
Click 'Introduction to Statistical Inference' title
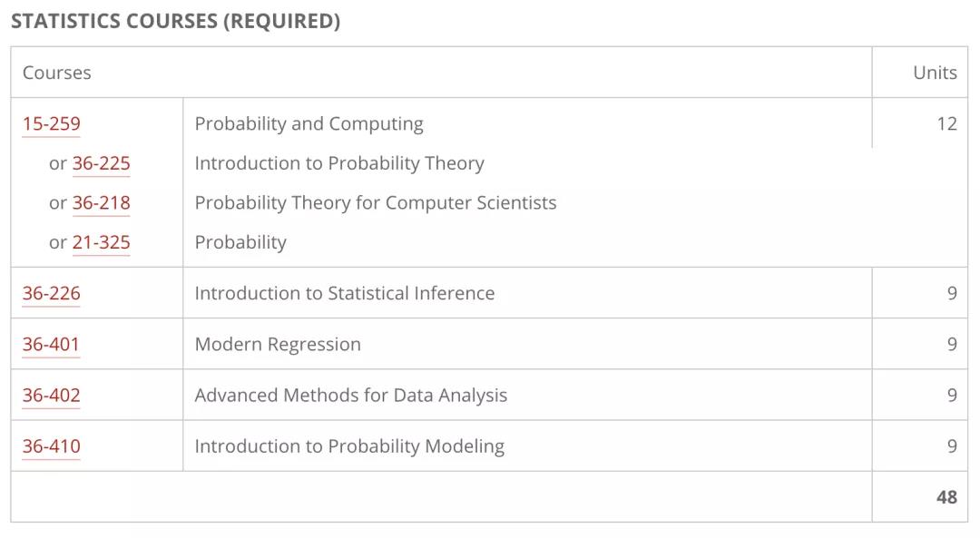pyautogui.click(x=345, y=294)
